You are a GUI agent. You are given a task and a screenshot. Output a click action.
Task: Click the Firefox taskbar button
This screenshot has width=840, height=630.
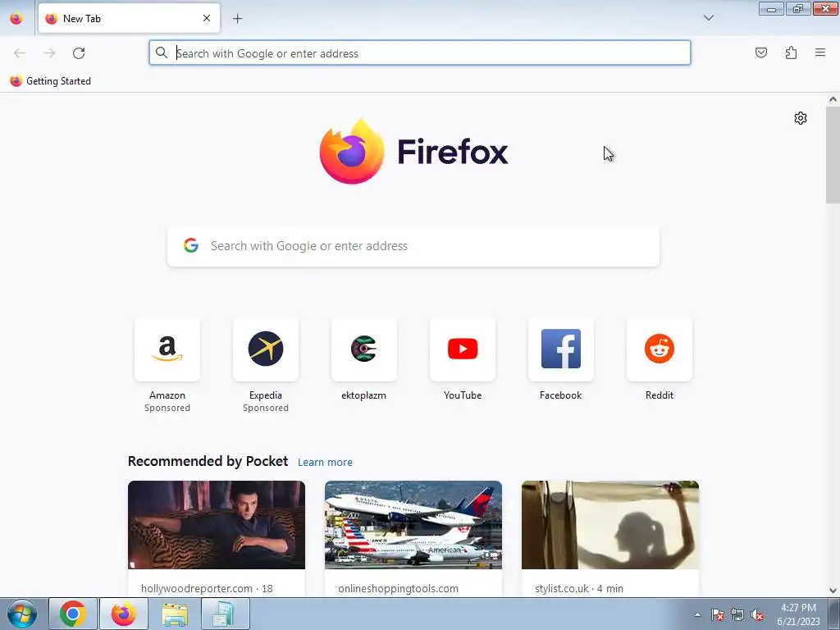(124, 614)
